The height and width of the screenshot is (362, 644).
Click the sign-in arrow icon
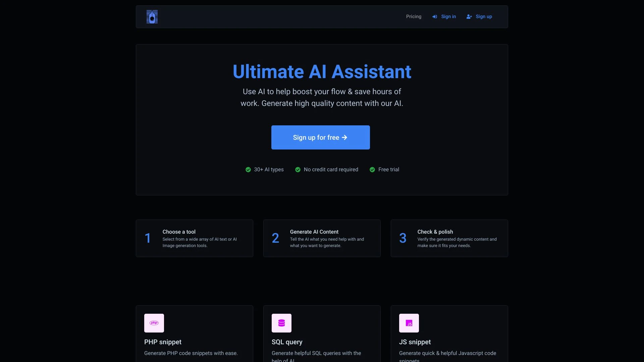[x=435, y=16]
